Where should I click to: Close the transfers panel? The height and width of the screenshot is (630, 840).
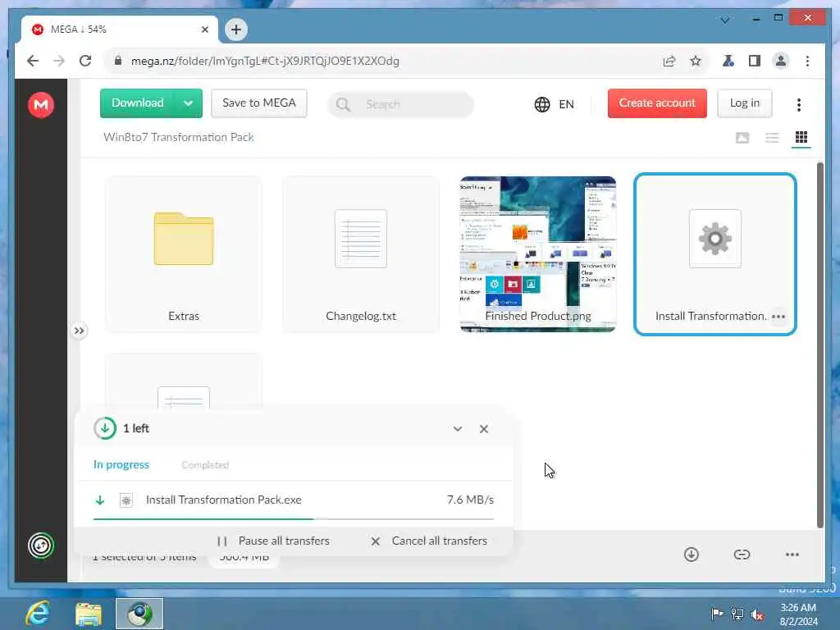pyautogui.click(x=484, y=428)
